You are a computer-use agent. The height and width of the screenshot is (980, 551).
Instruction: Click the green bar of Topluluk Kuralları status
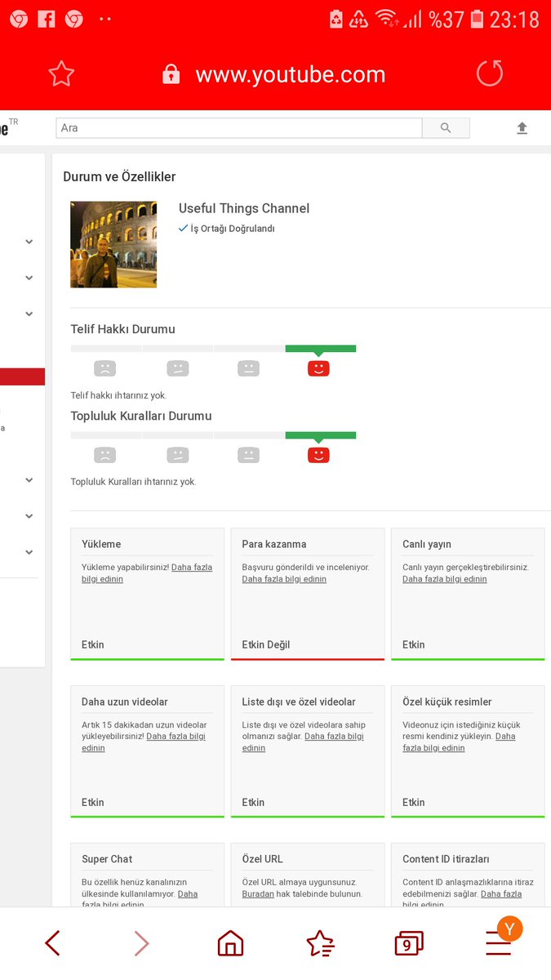click(x=321, y=435)
